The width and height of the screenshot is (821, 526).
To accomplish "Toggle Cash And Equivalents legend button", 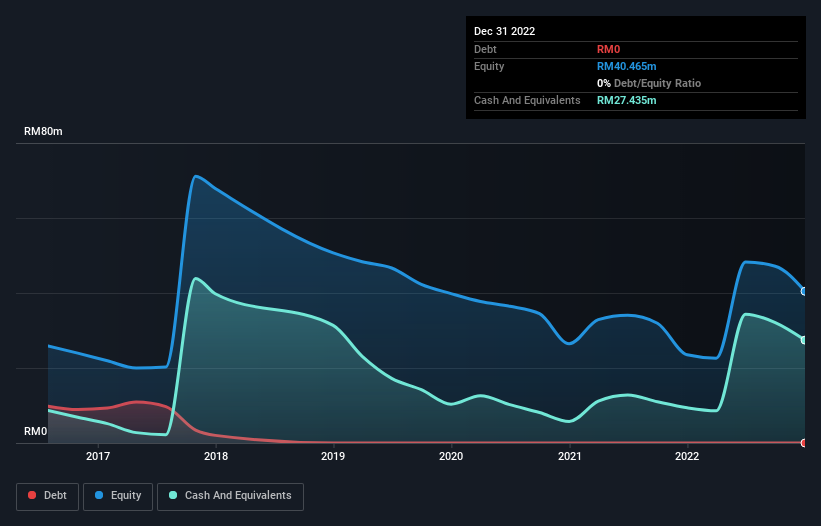I will [x=230, y=496].
